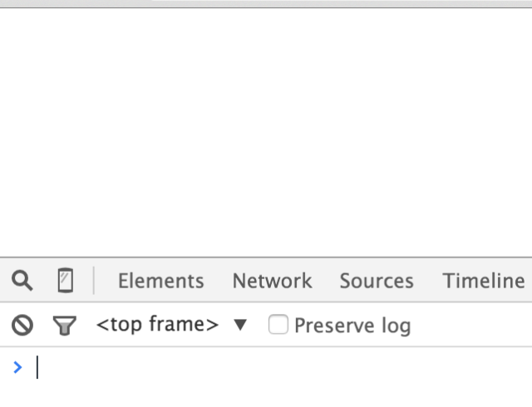Click the vertical divider before Elements tab
The width and height of the screenshot is (532, 407).
94,281
